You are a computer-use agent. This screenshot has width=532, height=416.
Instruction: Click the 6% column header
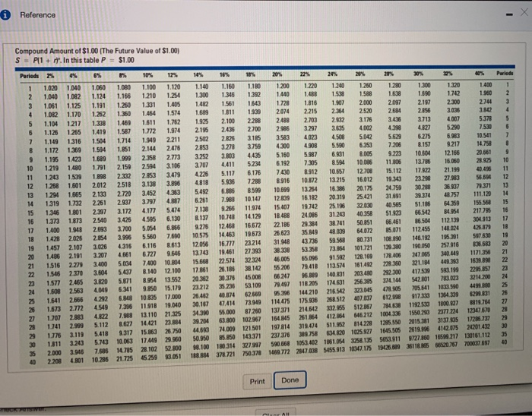97,76
